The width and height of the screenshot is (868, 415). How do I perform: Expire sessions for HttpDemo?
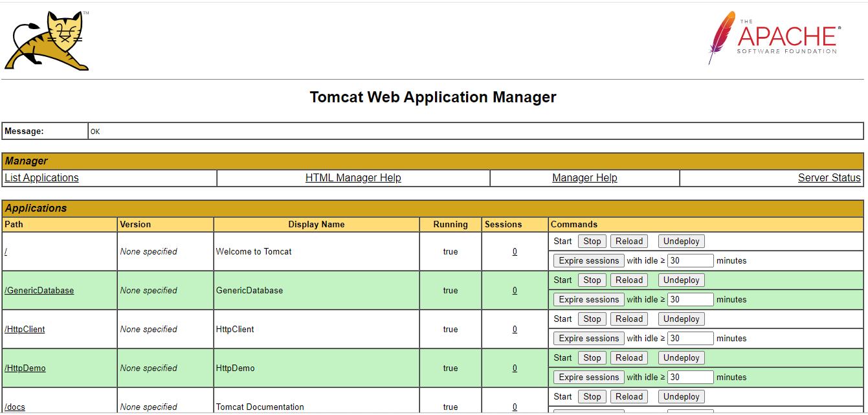[x=589, y=377]
